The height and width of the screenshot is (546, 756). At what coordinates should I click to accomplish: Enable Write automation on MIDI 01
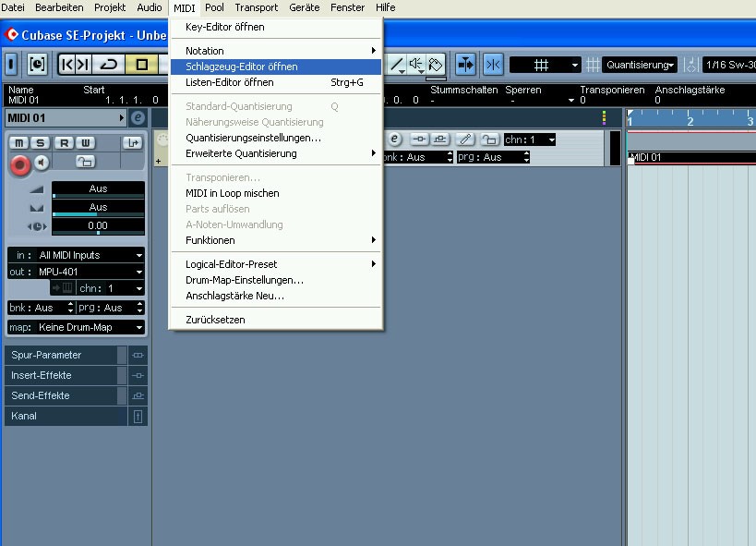coord(85,143)
